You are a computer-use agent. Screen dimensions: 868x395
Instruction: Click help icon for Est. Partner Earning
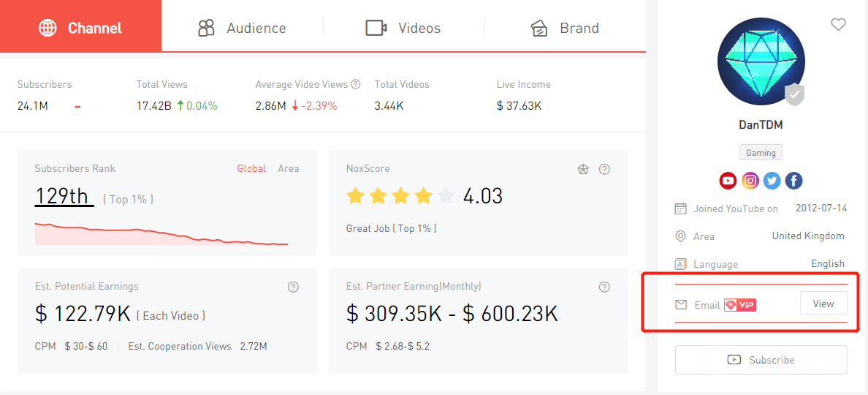604,287
